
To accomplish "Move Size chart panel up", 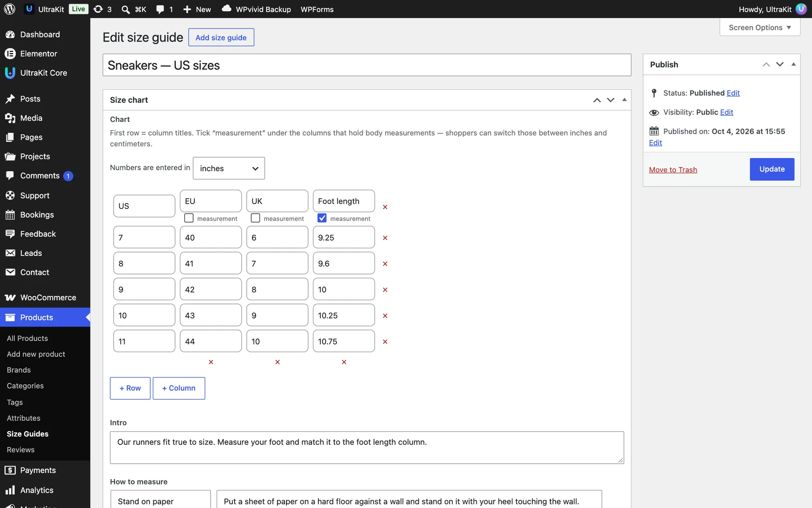I will pos(597,100).
